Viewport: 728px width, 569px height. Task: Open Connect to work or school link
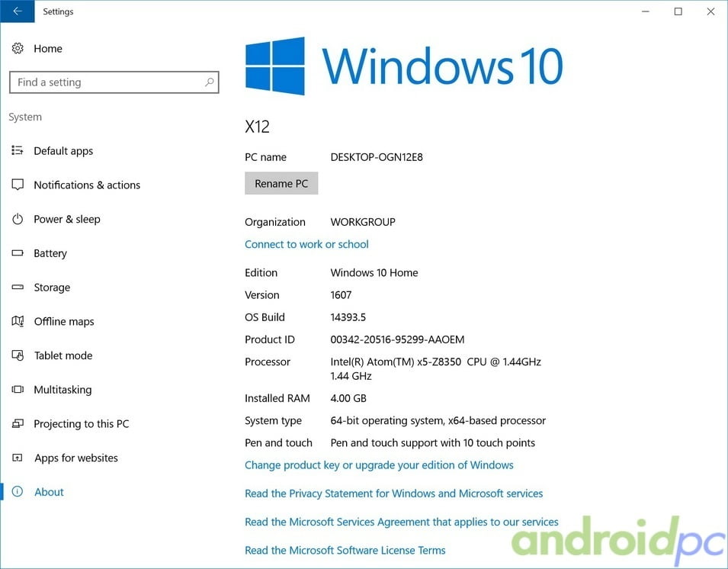click(306, 244)
